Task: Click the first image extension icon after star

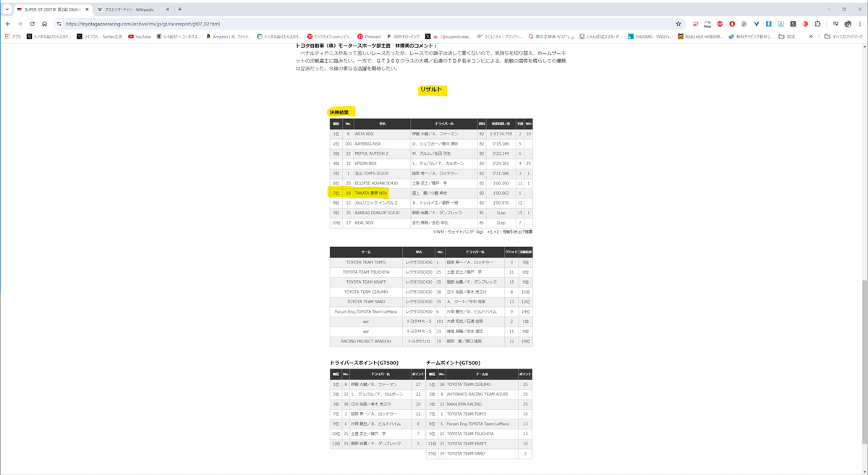Action: point(696,23)
